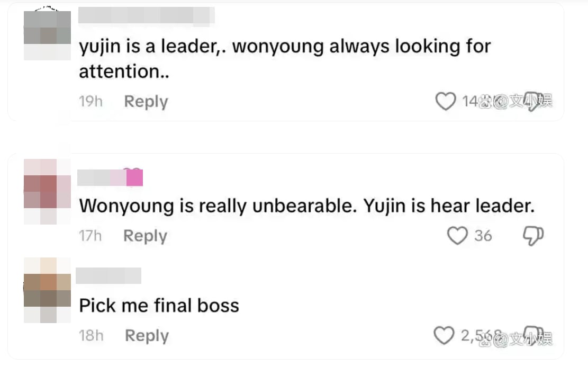This screenshot has height=366, width=588.
Task: Select the 'Wonyoung is really unbearable' comment text
Action: tap(307, 206)
